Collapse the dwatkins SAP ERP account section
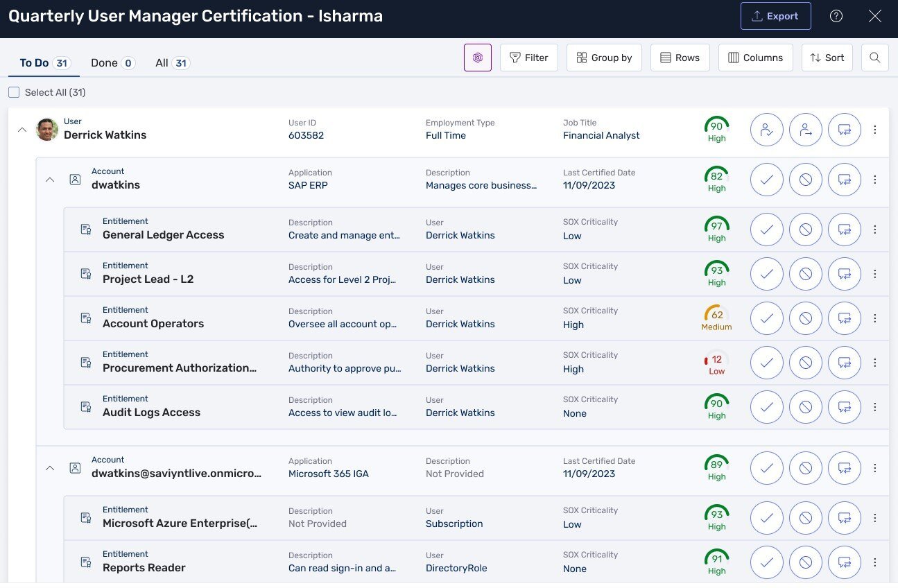The image size is (898, 588). click(49, 179)
